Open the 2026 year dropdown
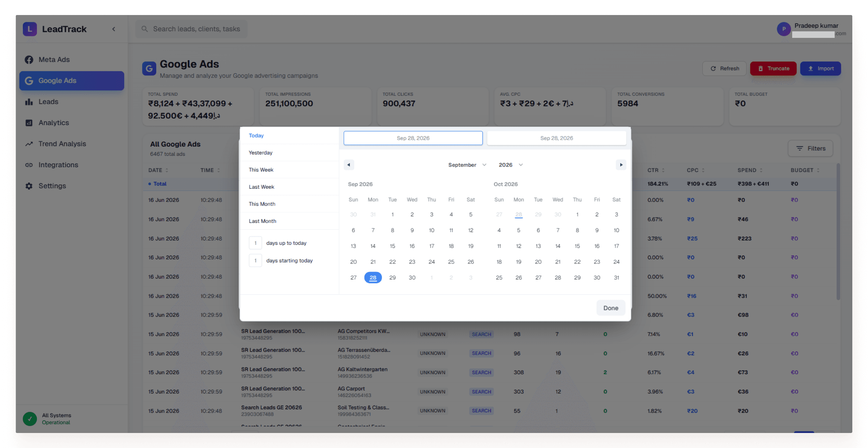 coord(511,165)
